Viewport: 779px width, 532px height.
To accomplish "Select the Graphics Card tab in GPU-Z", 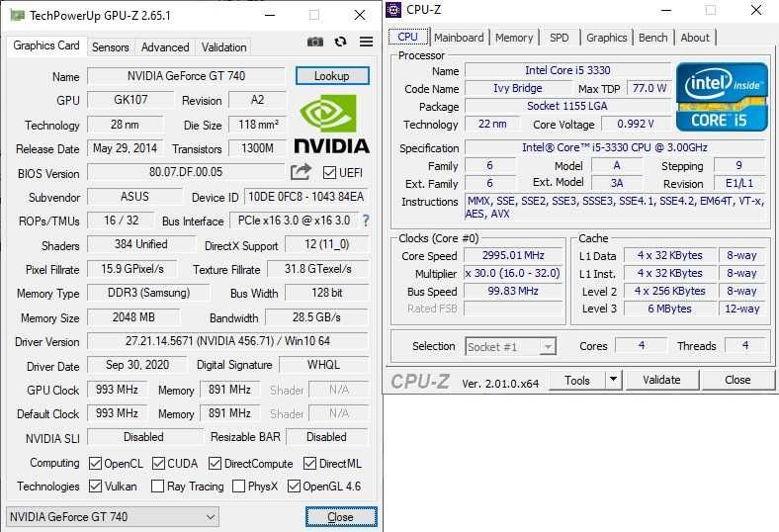I will pyautogui.click(x=46, y=45).
